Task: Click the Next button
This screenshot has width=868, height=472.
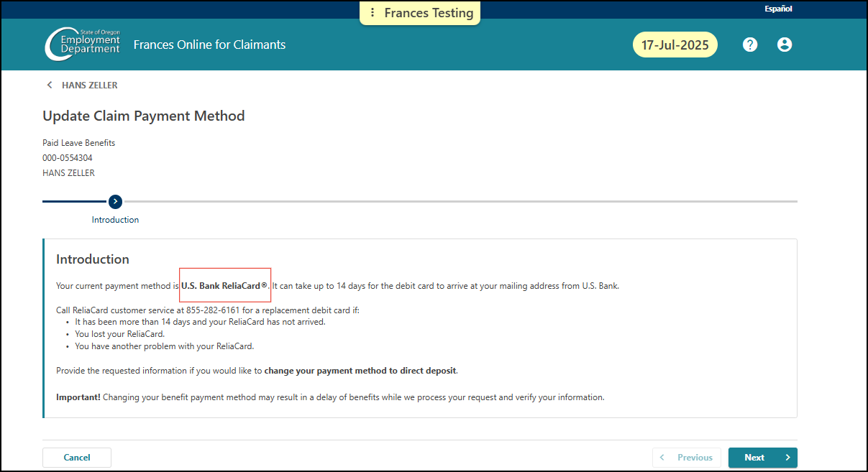Action: pyautogui.click(x=762, y=458)
